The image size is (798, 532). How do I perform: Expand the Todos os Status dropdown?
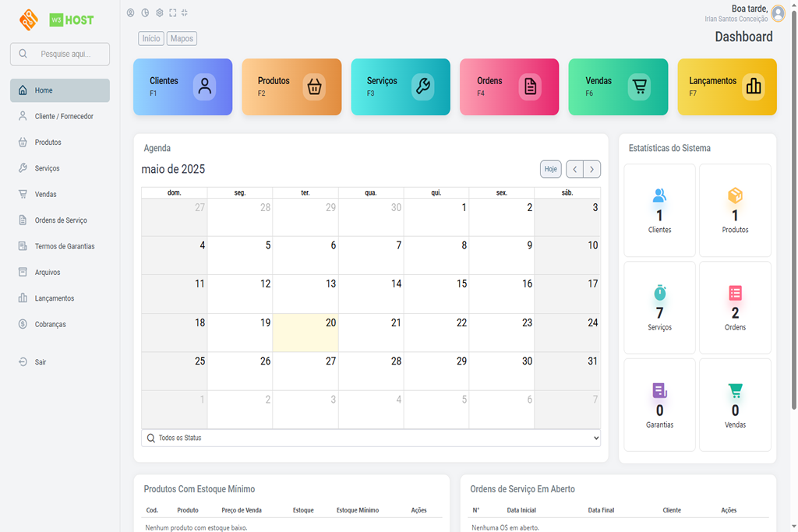tap(371, 439)
